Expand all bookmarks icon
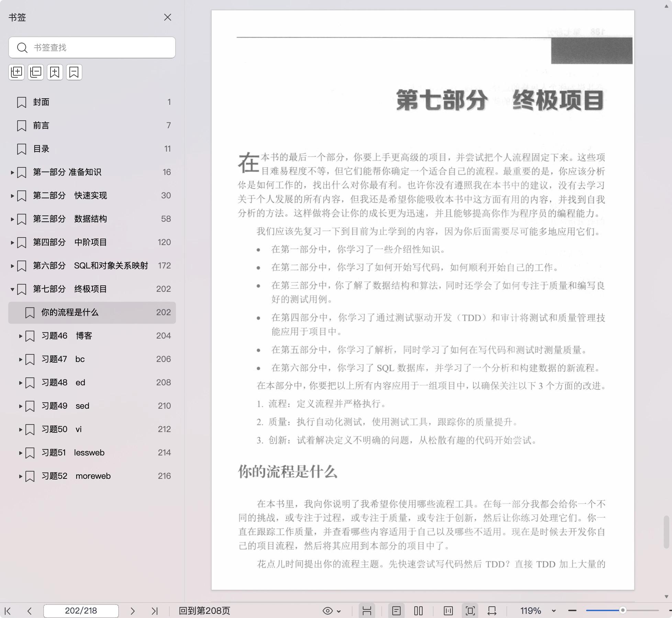672x618 pixels. coord(16,72)
